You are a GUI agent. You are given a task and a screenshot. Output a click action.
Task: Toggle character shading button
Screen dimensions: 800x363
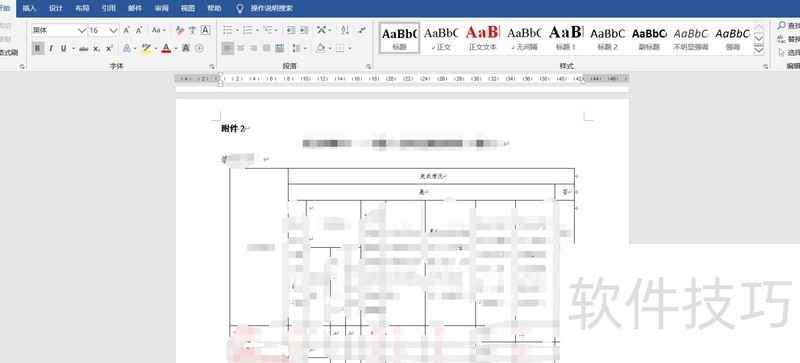pyautogui.click(x=186, y=49)
